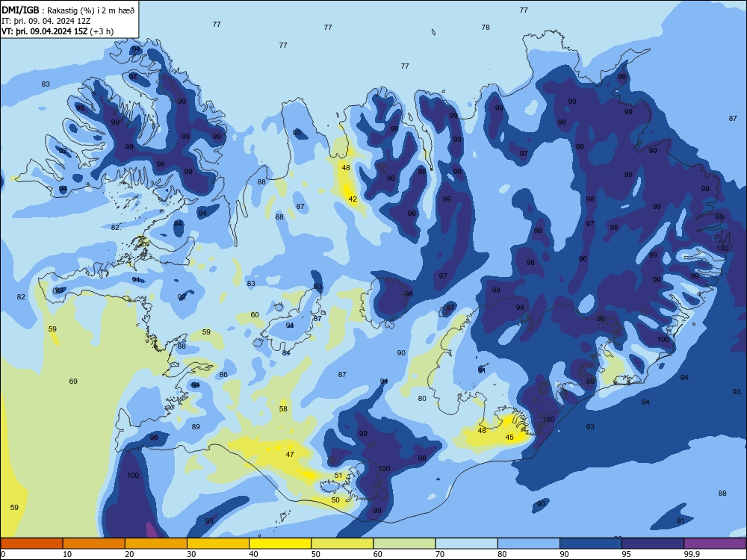Viewport: 747px width, 560px height.
Task: Click the '89' humidity value on the map
Action: pyautogui.click(x=196, y=426)
